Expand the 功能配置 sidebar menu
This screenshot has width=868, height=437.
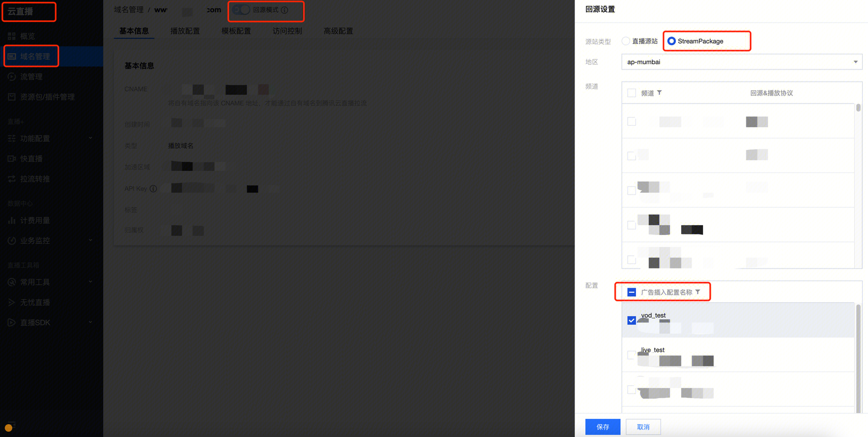(52, 138)
